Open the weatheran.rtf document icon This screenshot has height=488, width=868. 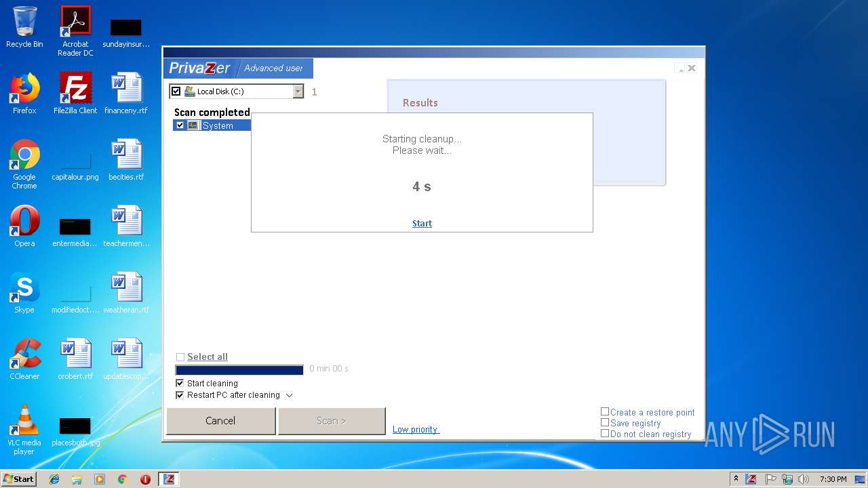tap(126, 293)
